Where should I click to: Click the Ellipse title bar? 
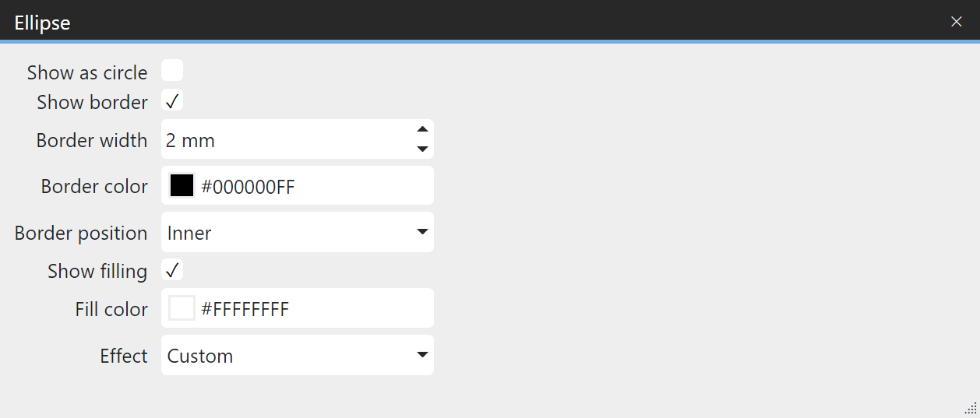(x=467, y=22)
